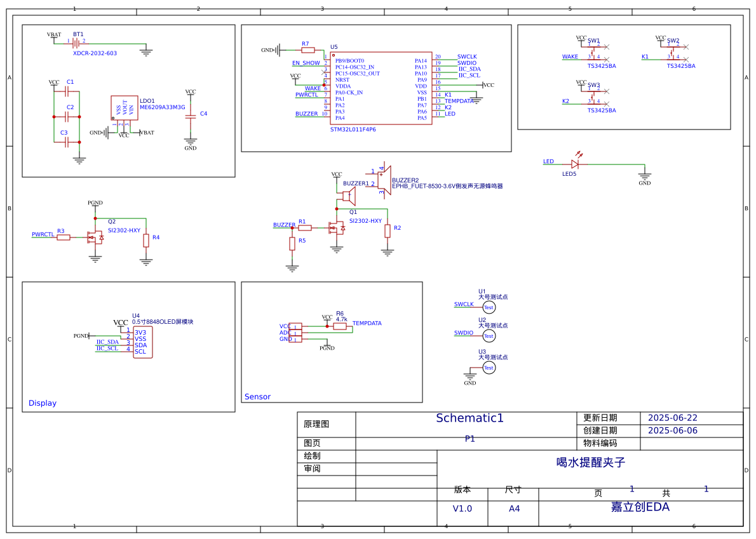The width and height of the screenshot is (756, 539).
Task: Click the 喝水提醒夹子 project title
Action: [591, 462]
